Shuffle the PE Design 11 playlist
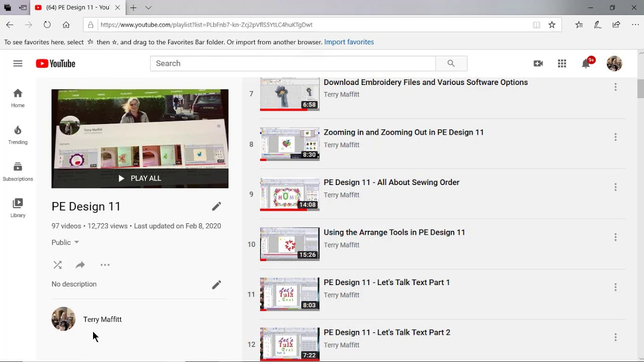 coord(57,264)
